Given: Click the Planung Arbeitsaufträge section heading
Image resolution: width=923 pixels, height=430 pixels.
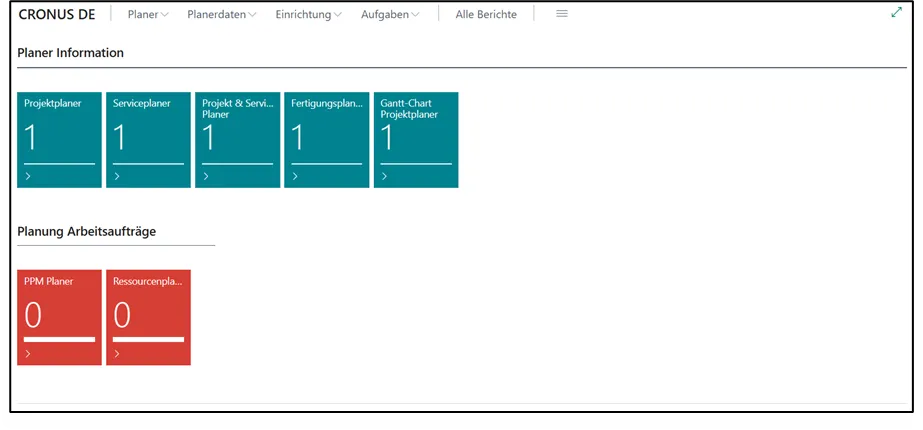Looking at the screenshot, I should point(86,231).
